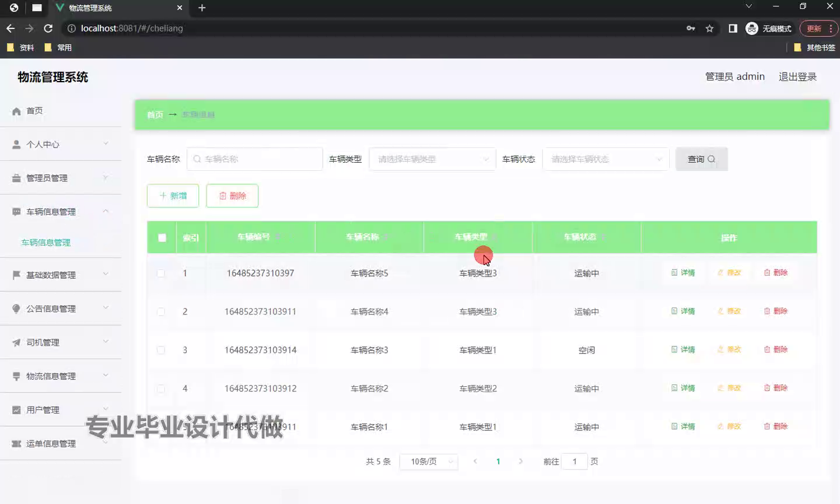Click the 管理员 admin label
Screen dimensions: 840x504
[735, 76]
